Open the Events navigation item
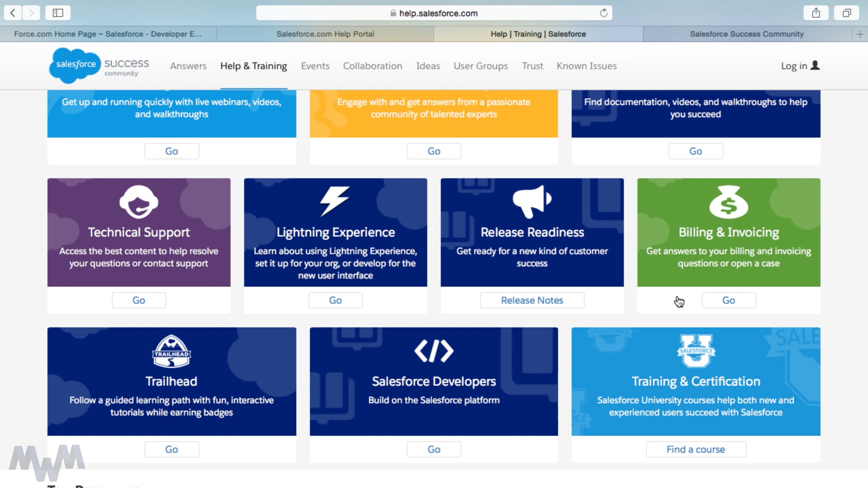The image size is (868, 488). (x=315, y=66)
